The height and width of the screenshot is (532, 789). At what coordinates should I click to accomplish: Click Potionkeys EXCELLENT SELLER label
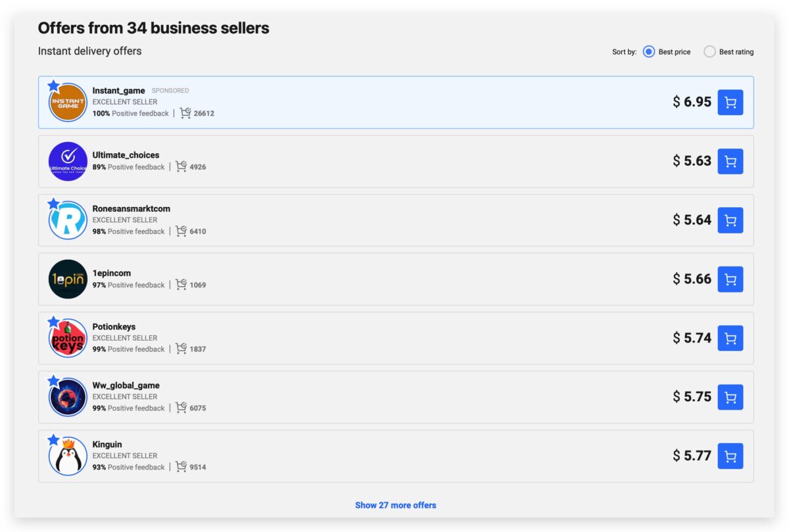click(125, 338)
